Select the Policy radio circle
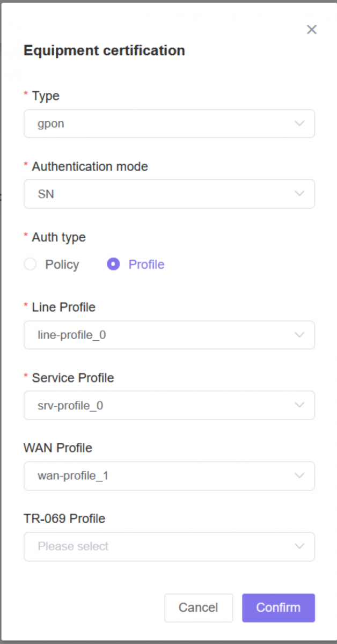 (x=31, y=264)
